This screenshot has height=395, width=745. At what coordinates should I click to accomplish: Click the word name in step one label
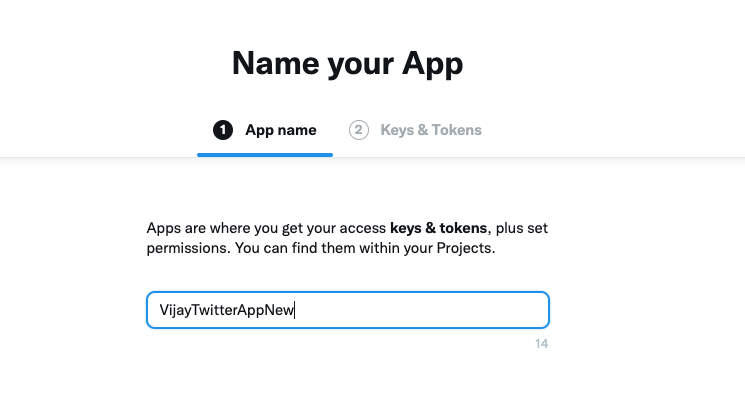point(296,130)
